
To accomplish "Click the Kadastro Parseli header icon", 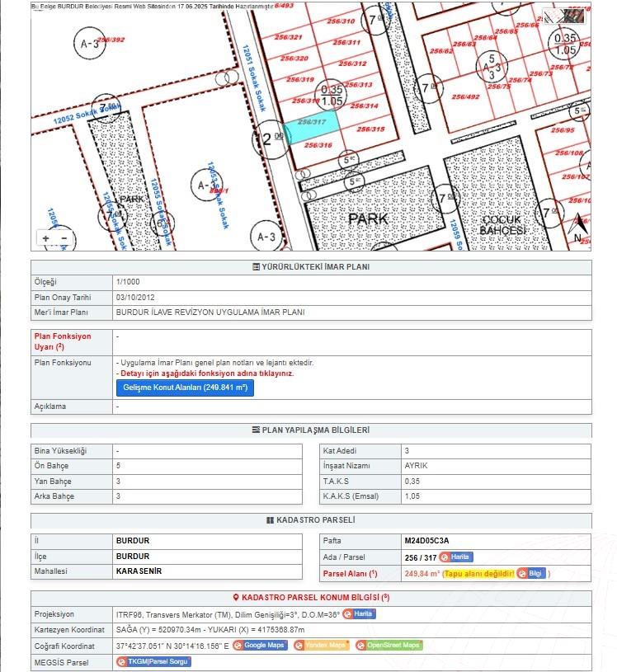I will [x=270, y=519].
